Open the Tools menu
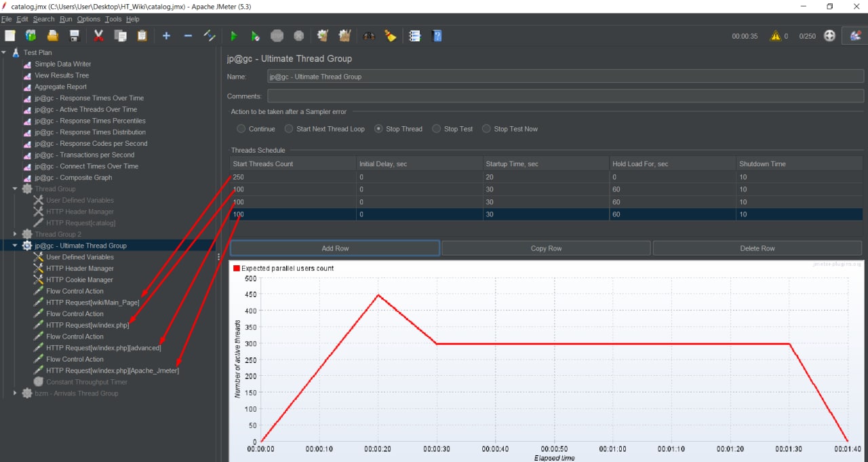868x462 pixels. (113, 19)
